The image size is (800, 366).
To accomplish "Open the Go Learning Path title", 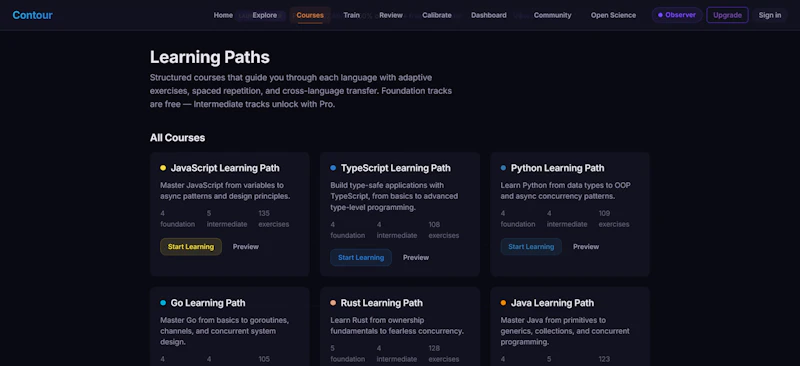I will point(208,303).
